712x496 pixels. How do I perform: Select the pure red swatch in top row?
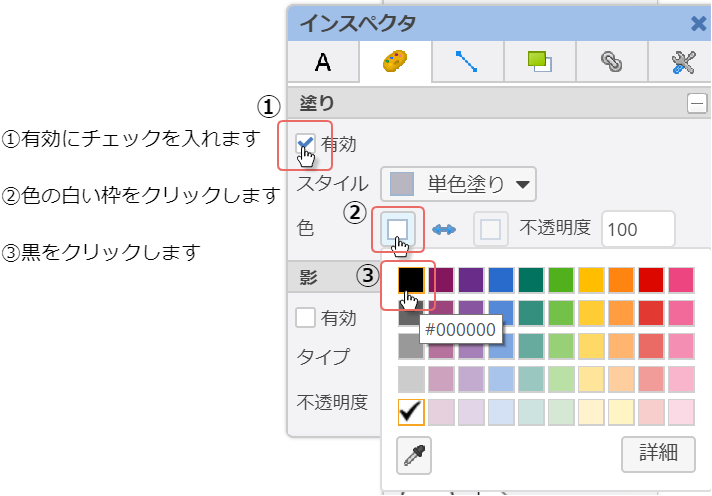pyautogui.click(x=651, y=280)
